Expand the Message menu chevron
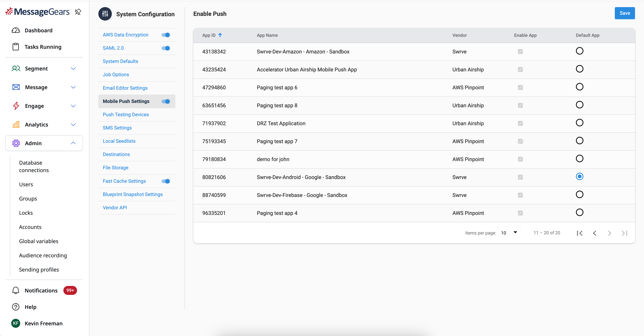 73,87
